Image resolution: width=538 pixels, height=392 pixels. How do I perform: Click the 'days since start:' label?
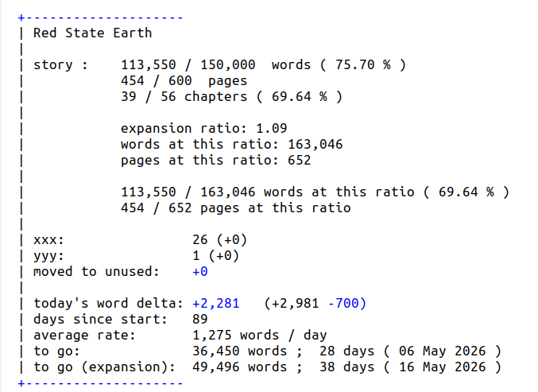[101, 319]
